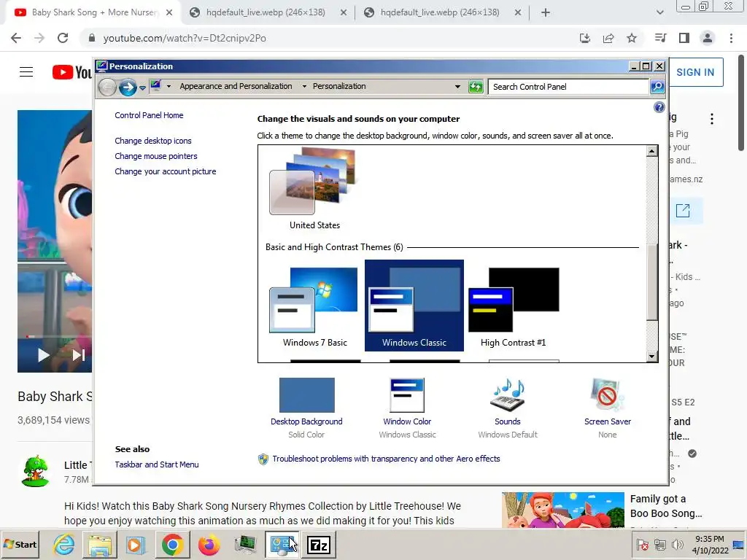
Task: Go back in the Personalization window
Action: click(108, 87)
